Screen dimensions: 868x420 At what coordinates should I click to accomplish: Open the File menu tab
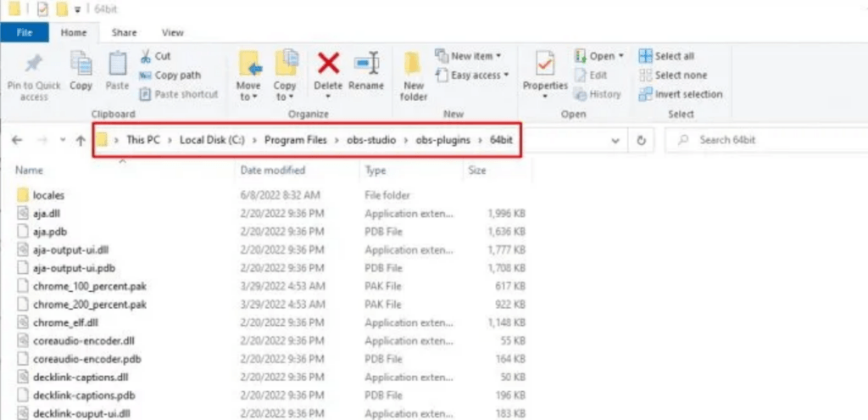(x=25, y=33)
